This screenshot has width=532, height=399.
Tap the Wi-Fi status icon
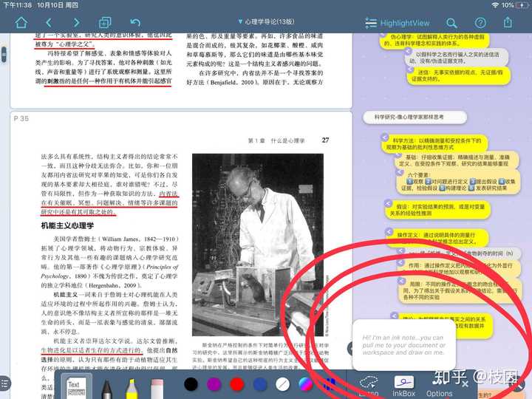coord(495,5)
